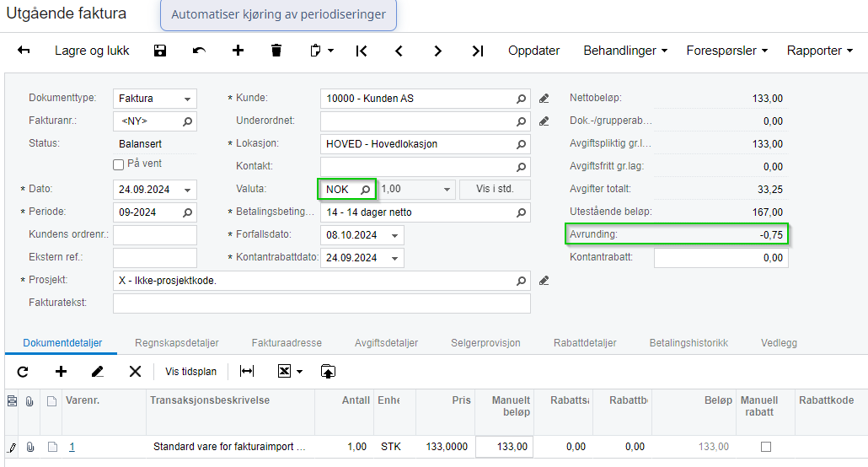868x467 pixels.
Task: Click the save diskette icon
Action: [x=160, y=51]
